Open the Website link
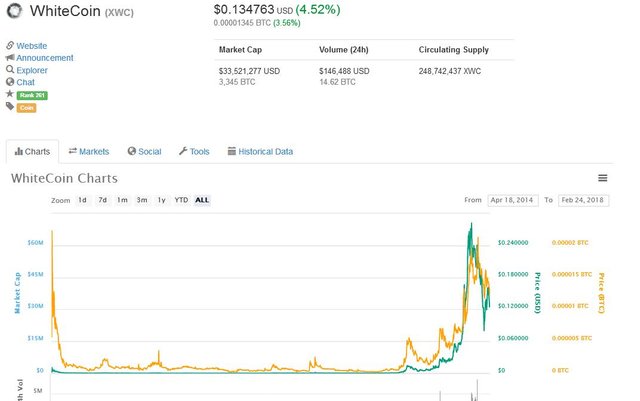This screenshot has width=640, height=401. 31,46
